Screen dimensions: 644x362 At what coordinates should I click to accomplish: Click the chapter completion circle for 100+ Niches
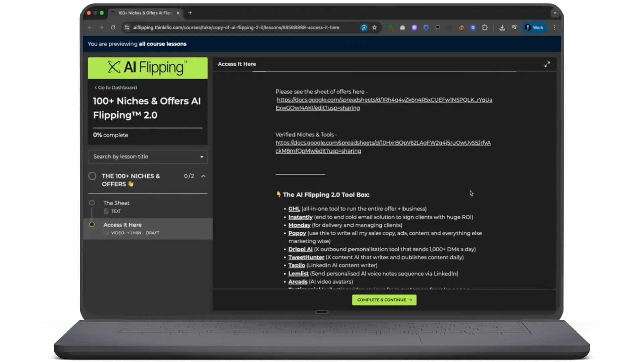[x=92, y=176]
